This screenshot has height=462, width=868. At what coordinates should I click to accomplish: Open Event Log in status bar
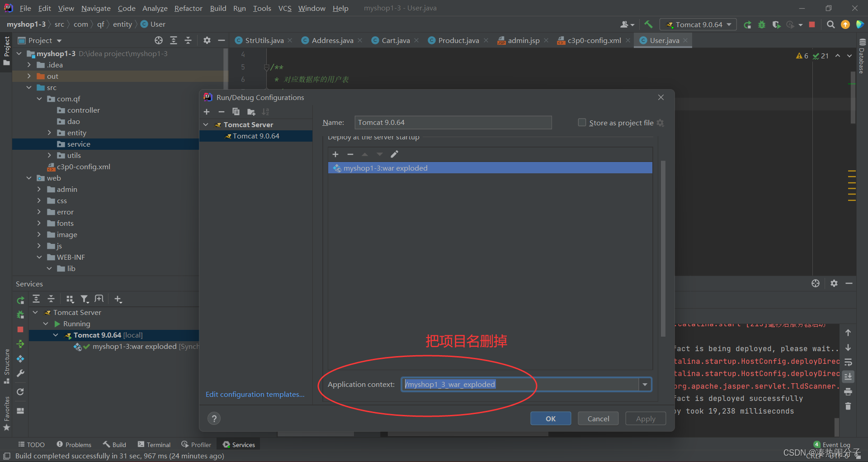[832, 445]
